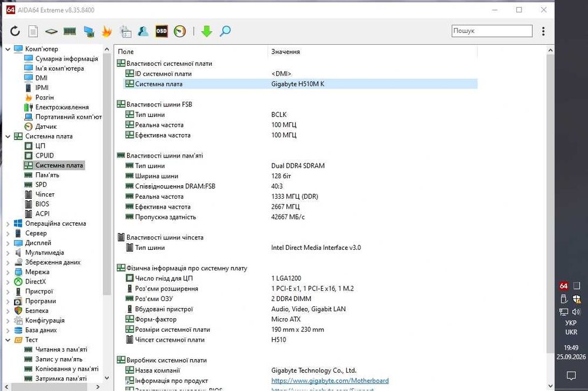Open the ACPI tree item
The width and height of the screenshot is (588, 391).
(x=42, y=213)
